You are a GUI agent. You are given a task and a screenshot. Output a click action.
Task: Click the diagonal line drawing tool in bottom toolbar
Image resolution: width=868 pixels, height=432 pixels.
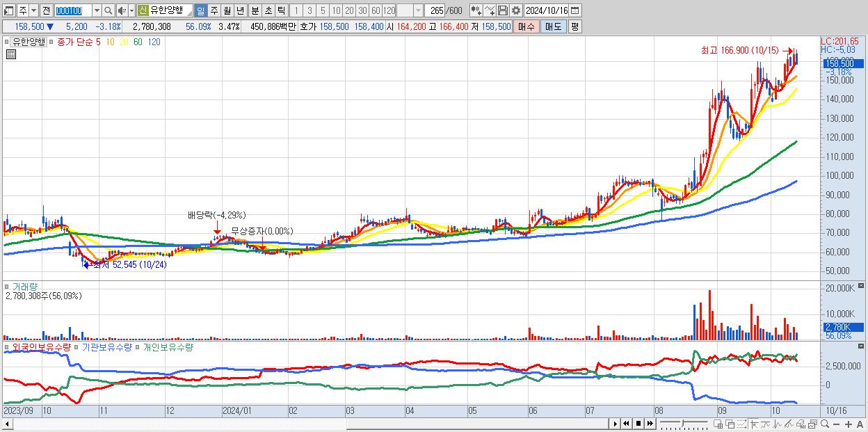pyautogui.click(x=789, y=424)
